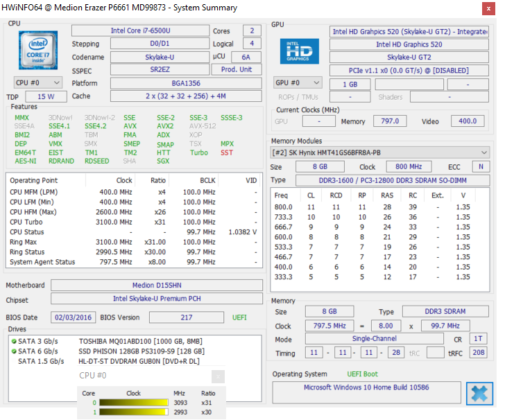The width and height of the screenshot is (505, 420).
Task: Click the Skylake-U GT2 GPU codename field
Action: (x=409, y=58)
